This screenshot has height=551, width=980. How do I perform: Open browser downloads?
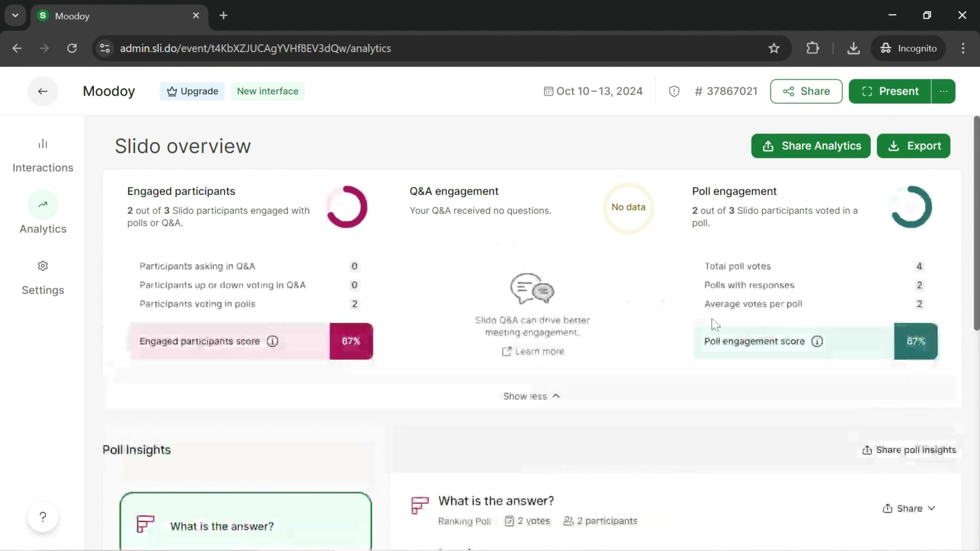(853, 48)
